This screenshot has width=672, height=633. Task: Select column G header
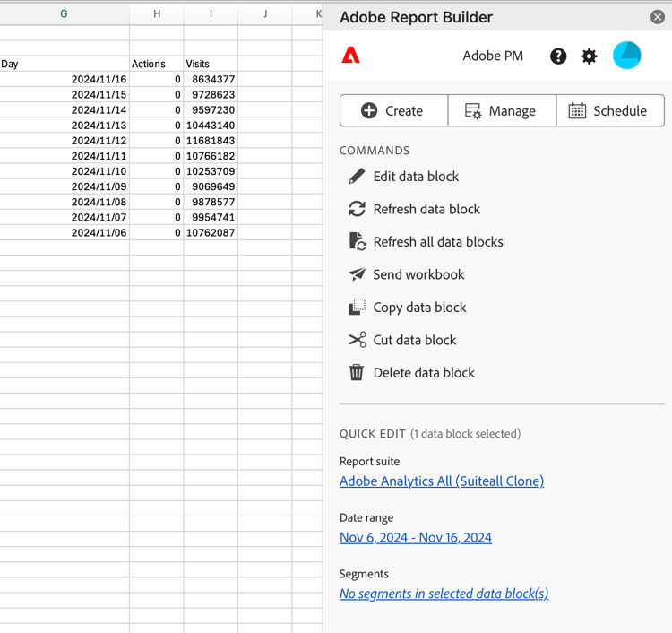pyautogui.click(x=64, y=14)
